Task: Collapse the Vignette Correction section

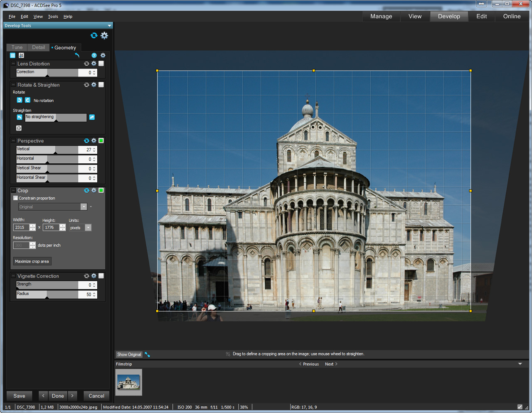Action: [x=13, y=276]
